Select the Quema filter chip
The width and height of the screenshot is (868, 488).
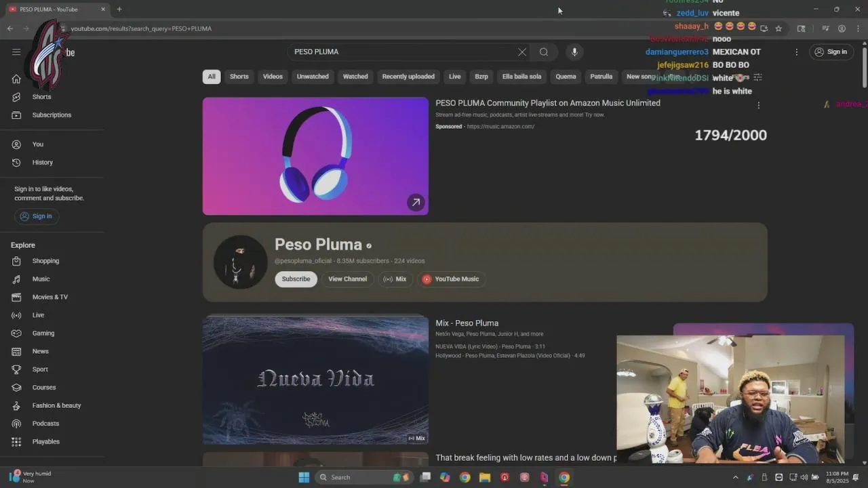(x=566, y=77)
